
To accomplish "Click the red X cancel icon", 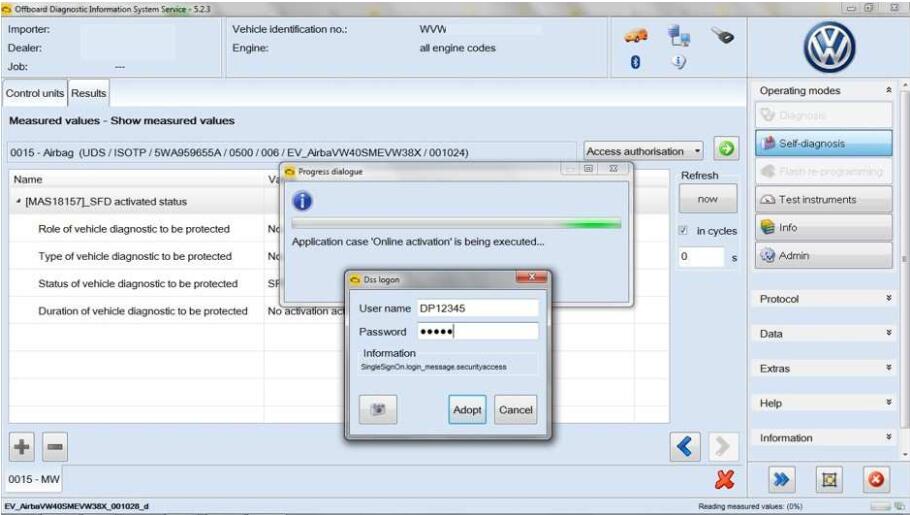I will [x=724, y=480].
